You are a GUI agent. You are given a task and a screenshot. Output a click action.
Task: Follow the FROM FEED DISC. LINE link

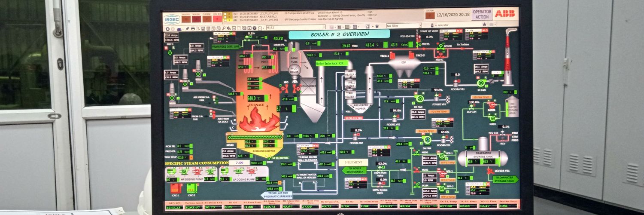pyautogui.click(x=227, y=46)
